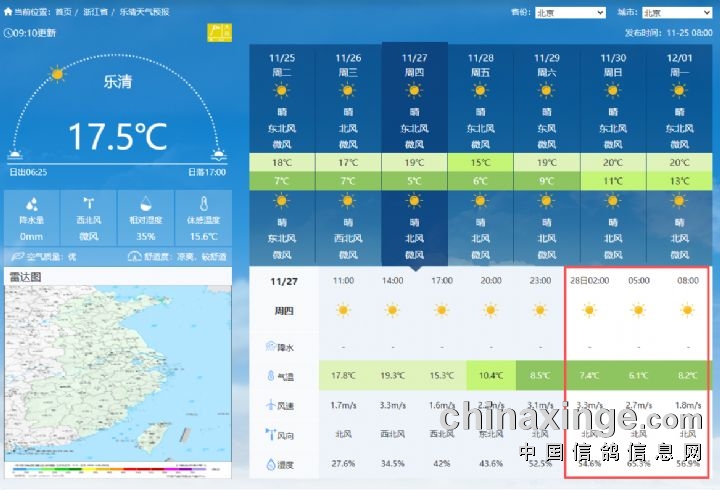The height and width of the screenshot is (490, 720).
Task: Open the province (省份) dropdown
Action: coord(570,13)
